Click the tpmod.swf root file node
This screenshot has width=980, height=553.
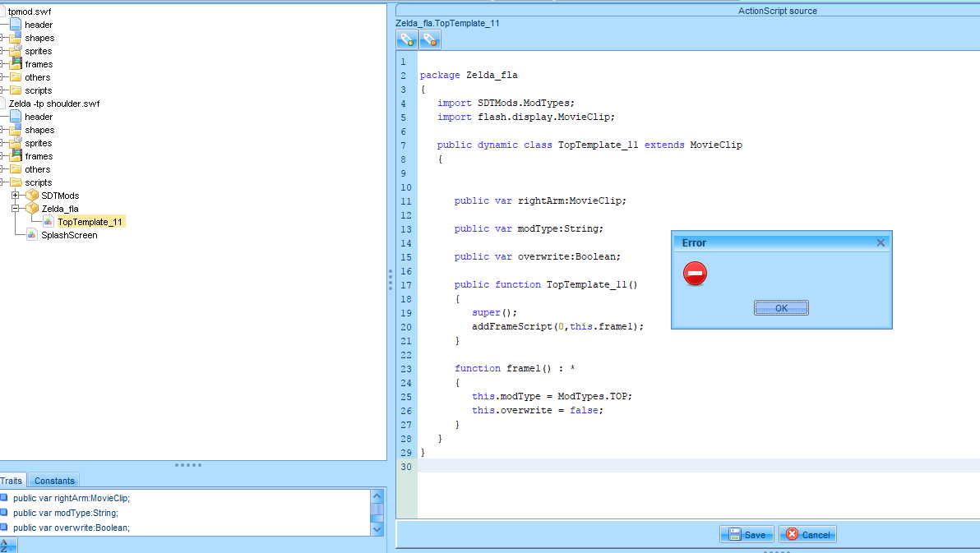pos(28,12)
